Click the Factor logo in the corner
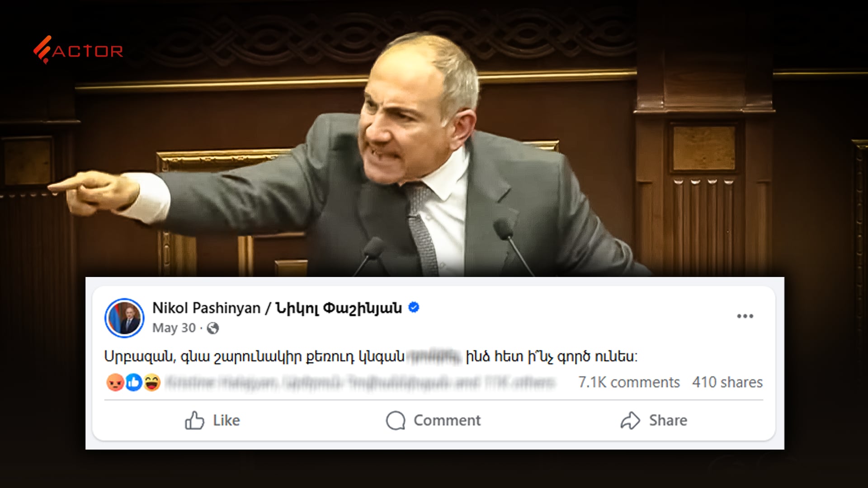The width and height of the screenshot is (868, 488). click(78, 50)
